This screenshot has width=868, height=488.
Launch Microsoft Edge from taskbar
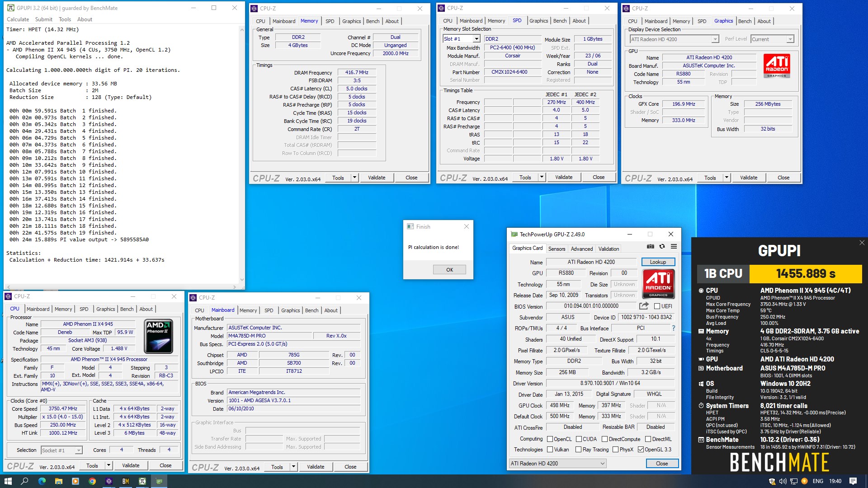[42, 481]
